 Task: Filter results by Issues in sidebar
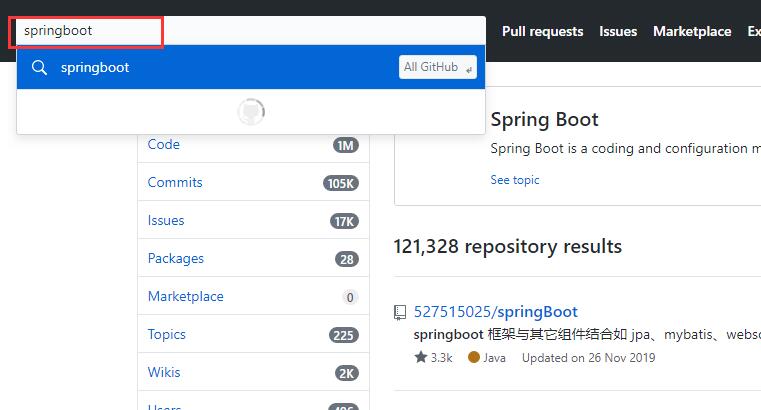166,220
